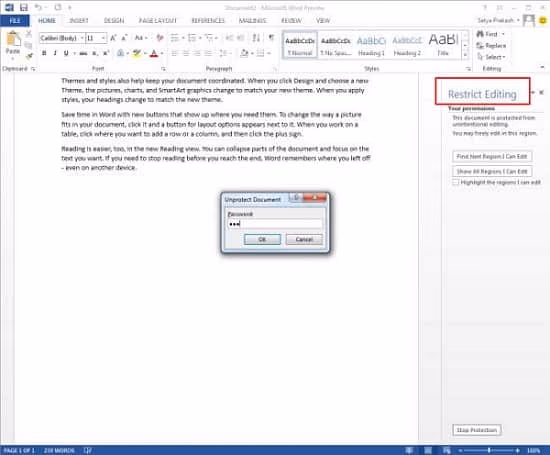Switch to the VIEW tab
This screenshot has height=455, width=550.
click(323, 21)
